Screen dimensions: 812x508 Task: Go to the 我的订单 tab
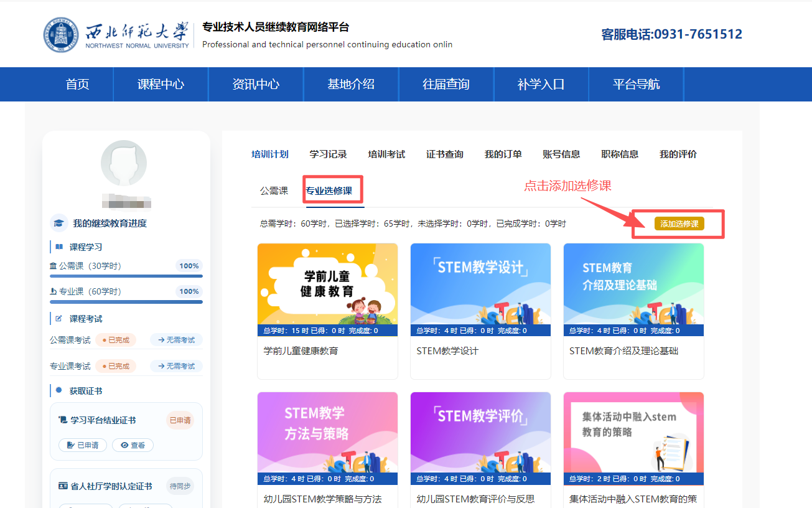pyautogui.click(x=503, y=154)
